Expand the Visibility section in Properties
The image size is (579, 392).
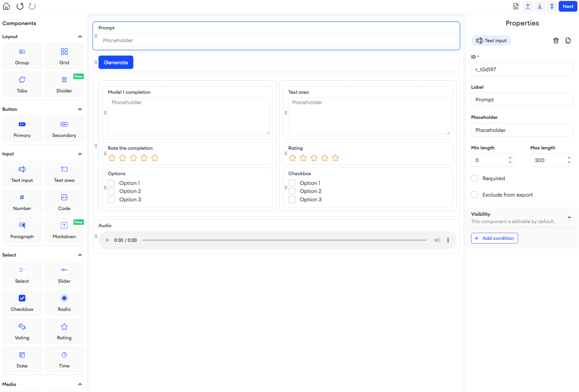tap(570, 217)
